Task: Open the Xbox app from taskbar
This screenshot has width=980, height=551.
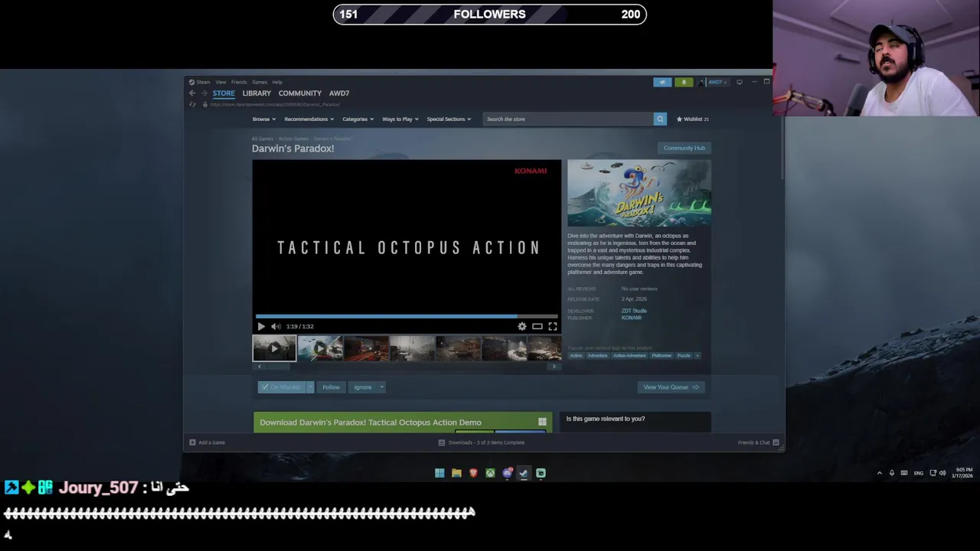Action: tap(490, 473)
